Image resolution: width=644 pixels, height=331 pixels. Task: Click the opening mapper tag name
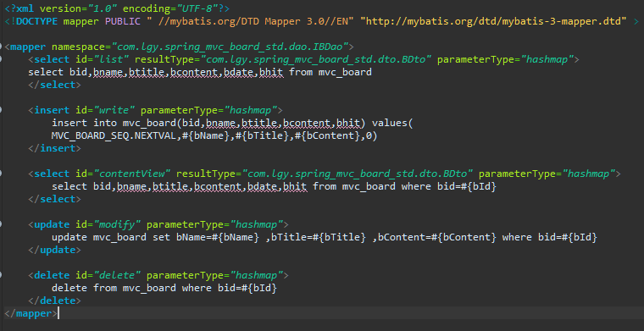(28, 47)
